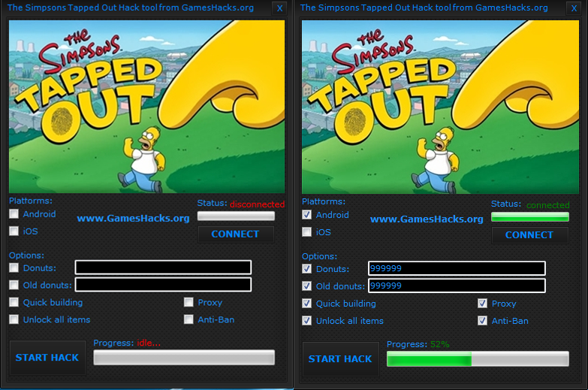Click CONNECT button in the disconnected window
This screenshot has width=588, height=390.
pyautogui.click(x=236, y=234)
